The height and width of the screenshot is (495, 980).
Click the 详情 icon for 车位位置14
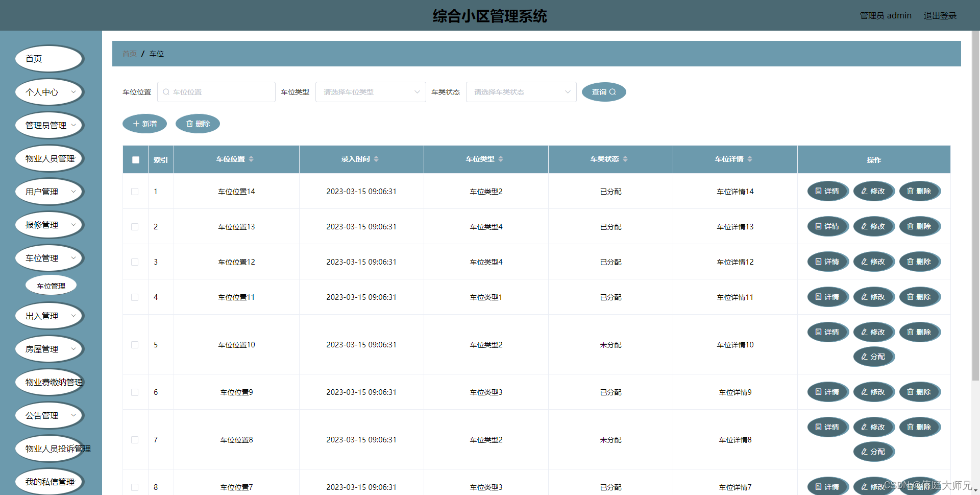[819, 191]
